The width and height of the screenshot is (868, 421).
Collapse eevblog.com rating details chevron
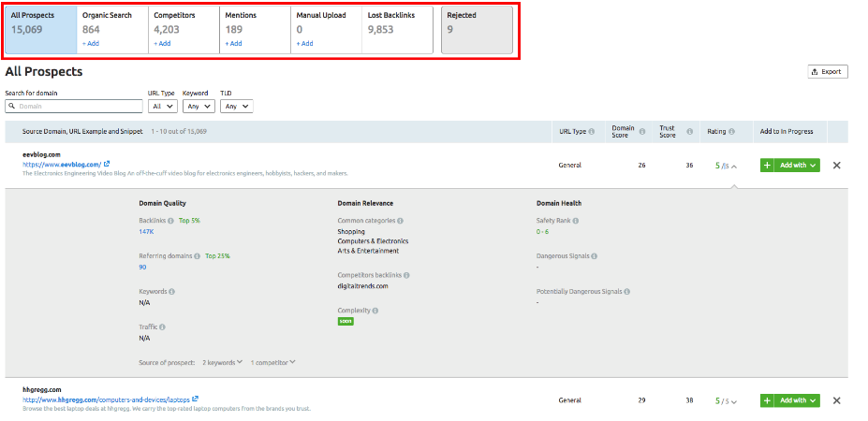pyautogui.click(x=734, y=166)
